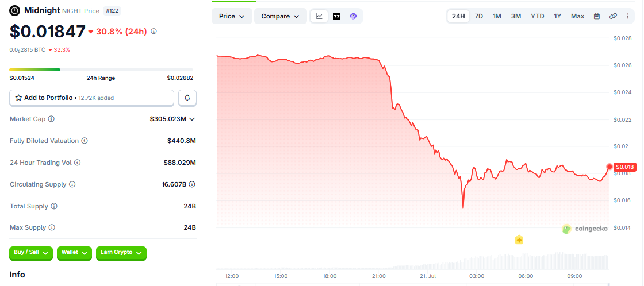
Task: Click the Info section heading
Action: point(17,275)
